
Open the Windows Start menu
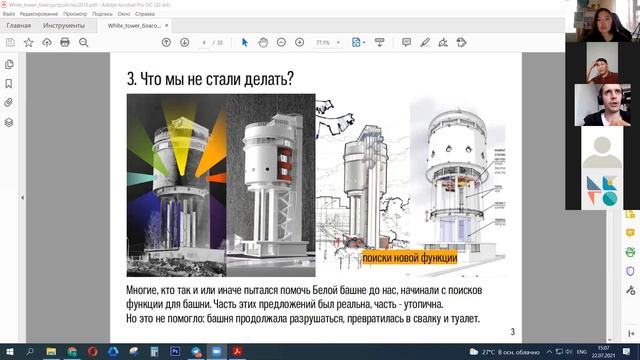[10, 351]
